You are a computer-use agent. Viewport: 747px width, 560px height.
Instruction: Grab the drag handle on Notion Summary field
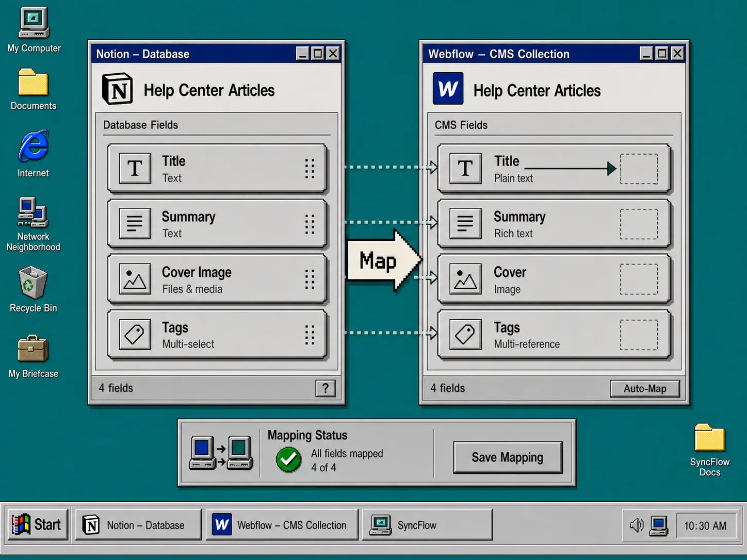click(x=310, y=224)
